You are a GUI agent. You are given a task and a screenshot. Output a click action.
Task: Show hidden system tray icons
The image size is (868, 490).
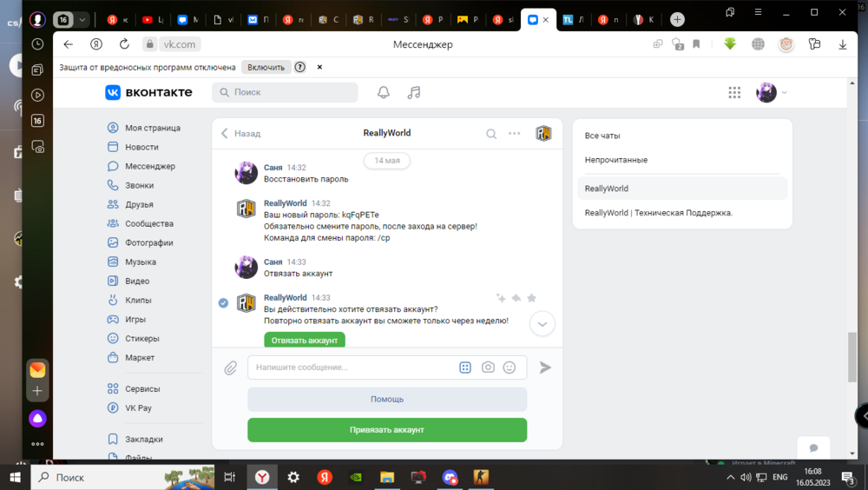(730, 477)
